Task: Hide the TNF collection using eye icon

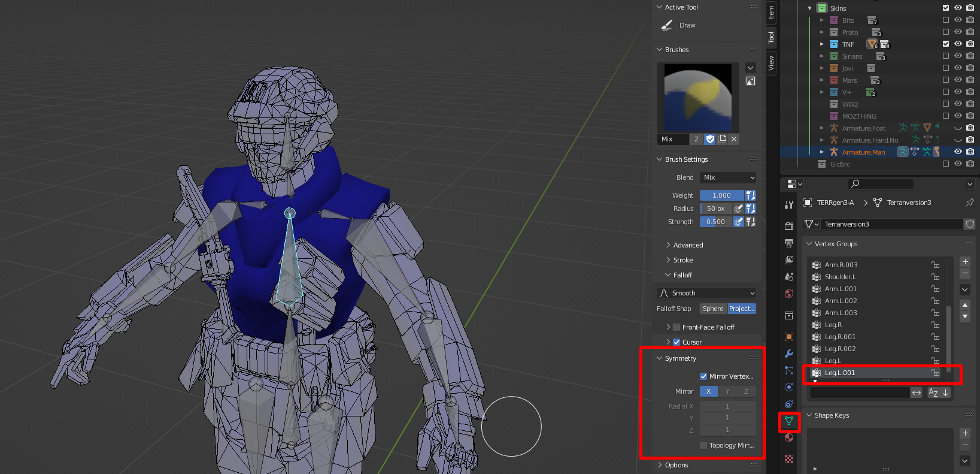Action: pyautogui.click(x=958, y=44)
